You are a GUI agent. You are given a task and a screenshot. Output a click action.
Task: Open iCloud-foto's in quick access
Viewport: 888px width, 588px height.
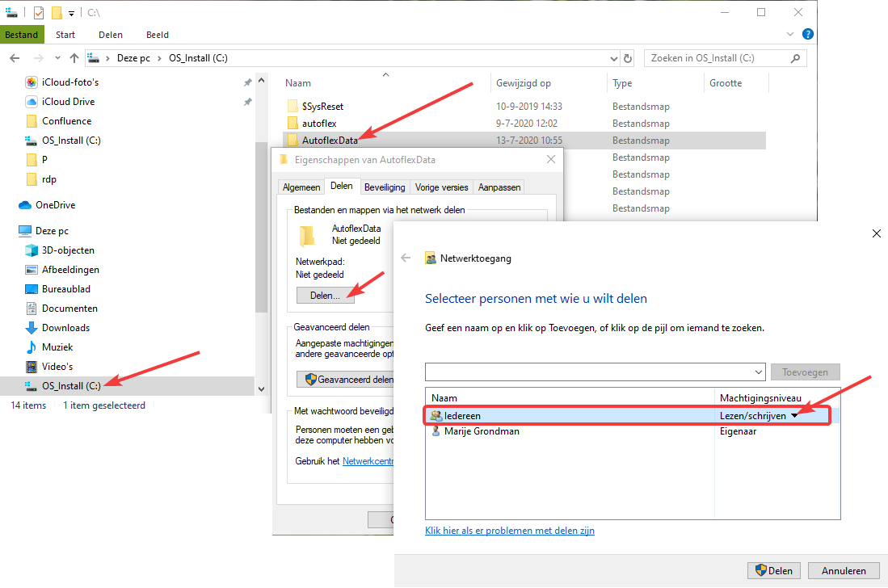[69, 82]
